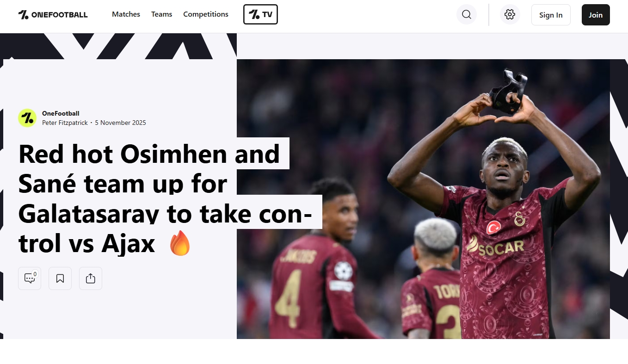The height and width of the screenshot is (364, 628).
Task: Open the OneFootball publisher name link
Action: pyautogui.click(x=61, y=113)
